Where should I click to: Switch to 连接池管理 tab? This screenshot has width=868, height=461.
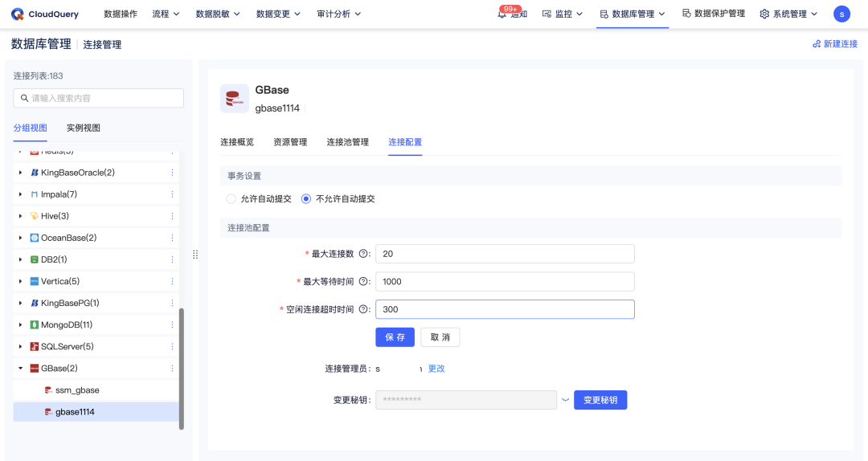coord(348,142)
